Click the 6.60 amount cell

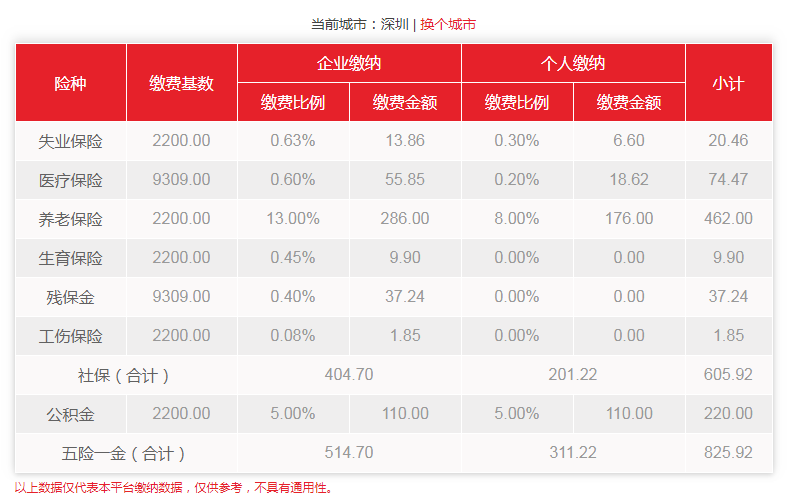[x=629, y=141]
